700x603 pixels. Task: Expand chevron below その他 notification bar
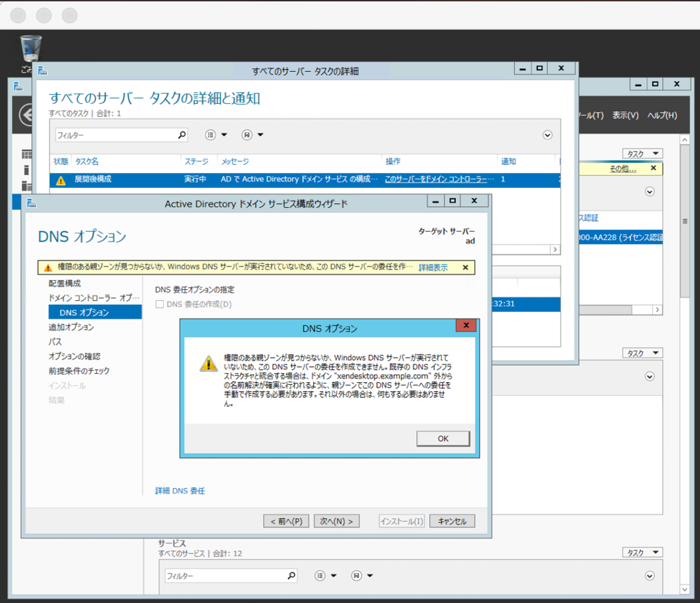tap(649, 191)
